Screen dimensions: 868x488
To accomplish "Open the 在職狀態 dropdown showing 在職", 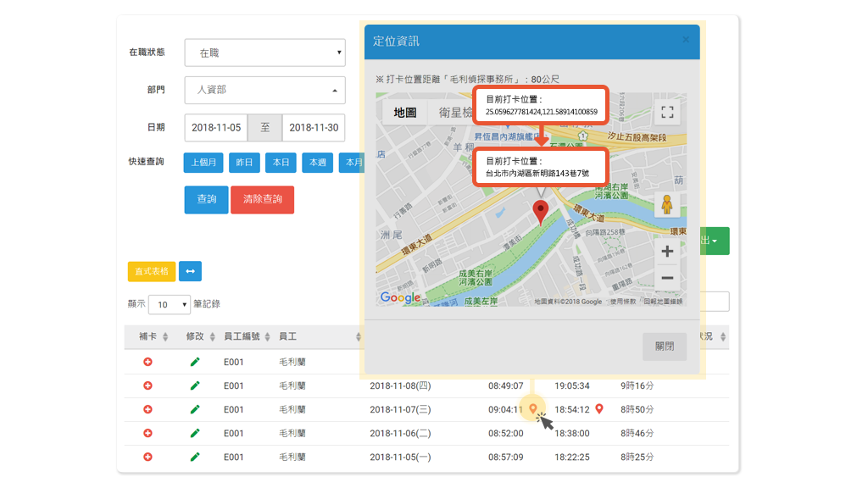I will click(264, 53).
